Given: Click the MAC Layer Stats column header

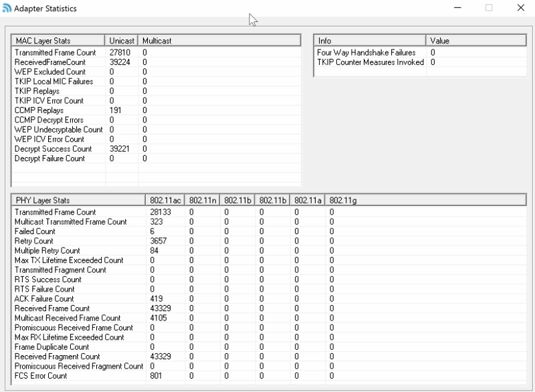Looking at the screenshot, I should tap(58, 41).
